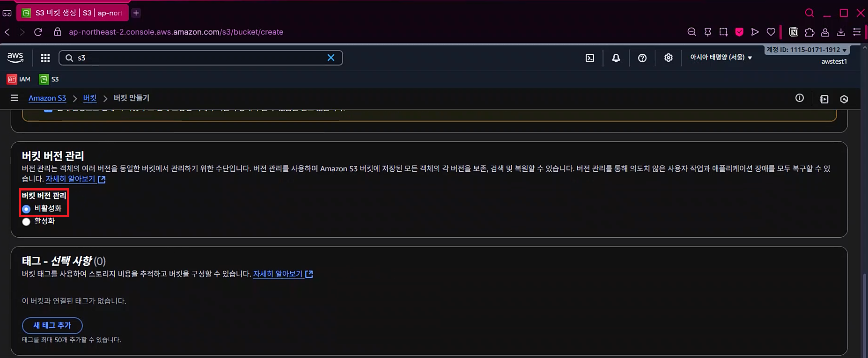
Task: Open 자세히 알아보기 link under tags
Action: pyautogui.click(x=283, y=274)
